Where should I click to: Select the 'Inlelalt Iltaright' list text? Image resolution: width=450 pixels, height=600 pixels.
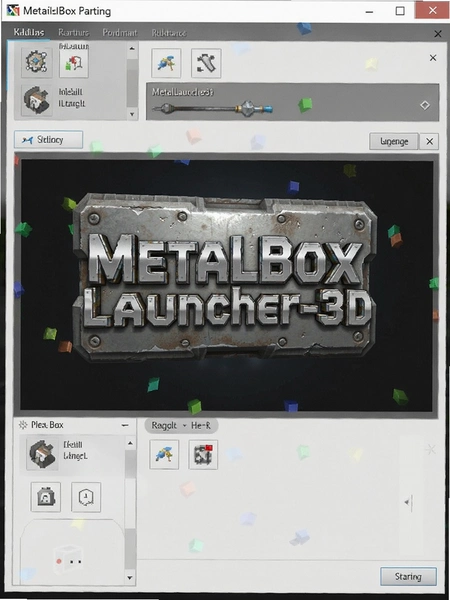[72, 98]
